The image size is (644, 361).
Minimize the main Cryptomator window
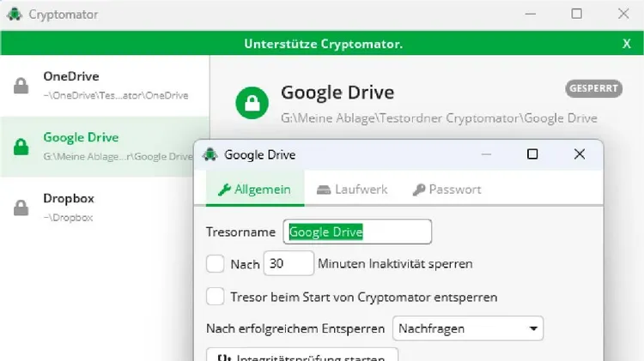click(531, 14)
